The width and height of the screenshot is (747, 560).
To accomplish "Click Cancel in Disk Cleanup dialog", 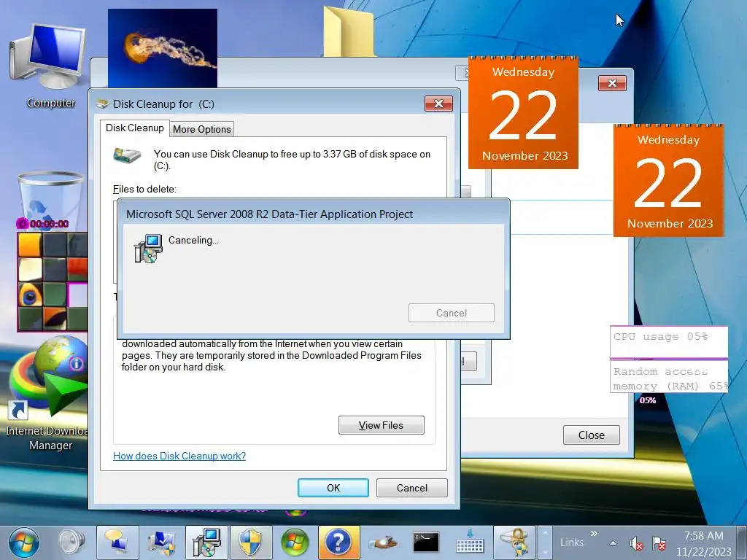I will (x=412, y=488).
